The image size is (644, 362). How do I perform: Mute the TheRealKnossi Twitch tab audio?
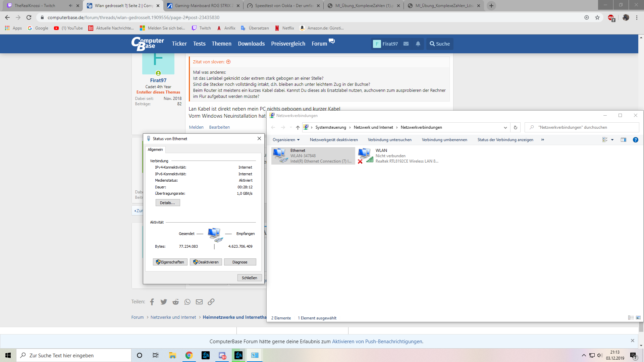tap(70, 6)
